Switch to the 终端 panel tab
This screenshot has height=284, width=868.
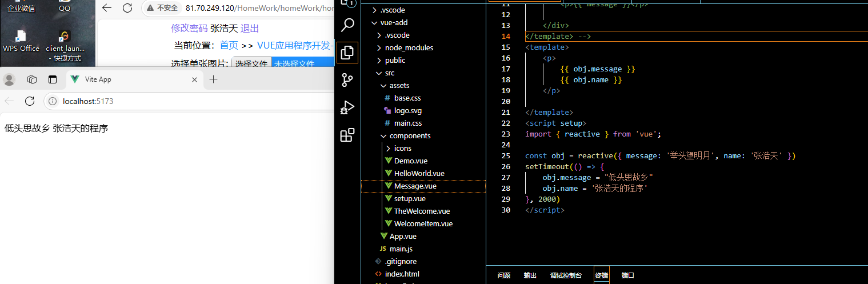coord(602,275)
